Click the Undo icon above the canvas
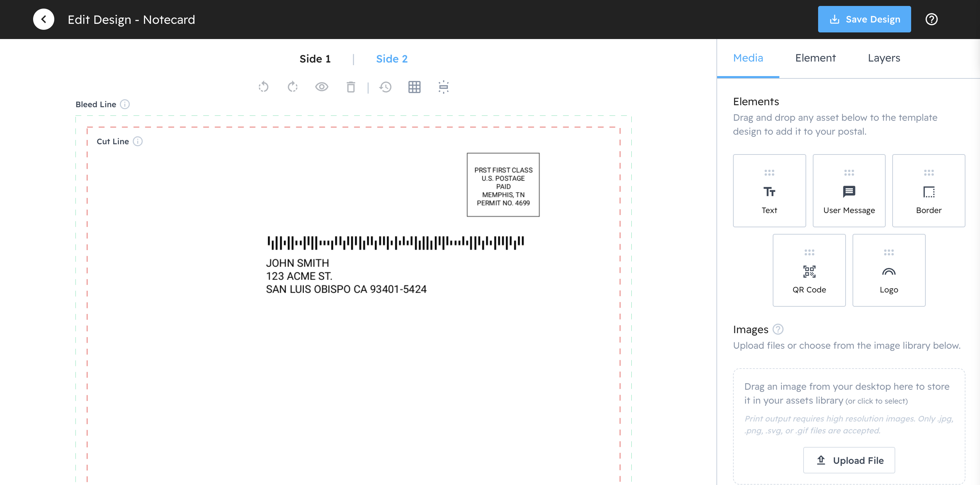The height and width of the screenshot is (485, 980). pyautogui.click(x=264, y=87)
